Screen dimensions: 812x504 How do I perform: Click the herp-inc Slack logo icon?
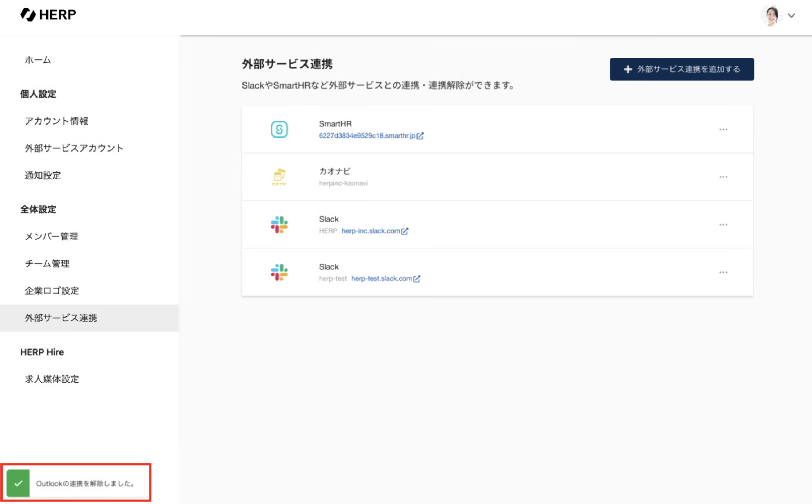[279, 225]
